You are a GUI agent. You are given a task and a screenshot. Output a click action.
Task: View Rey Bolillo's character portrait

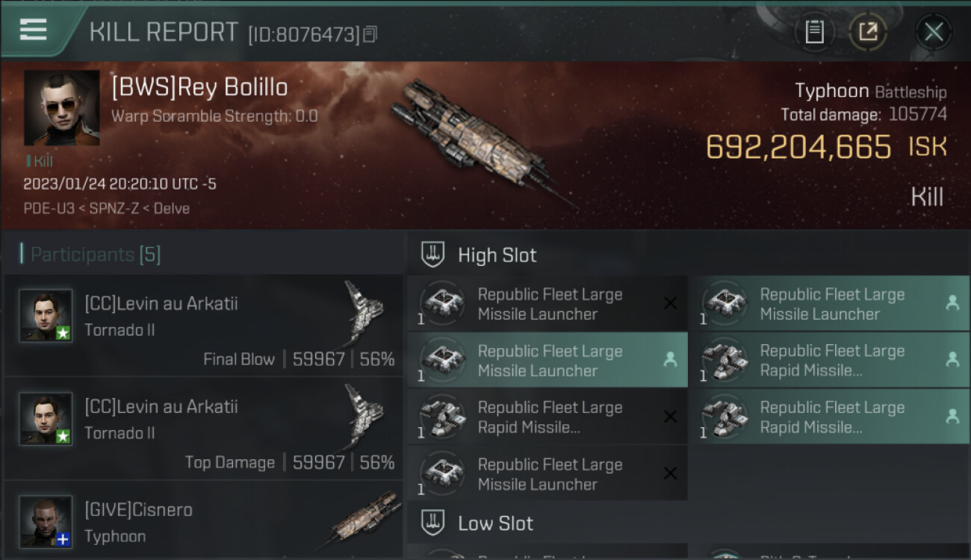tap(61, 108)
